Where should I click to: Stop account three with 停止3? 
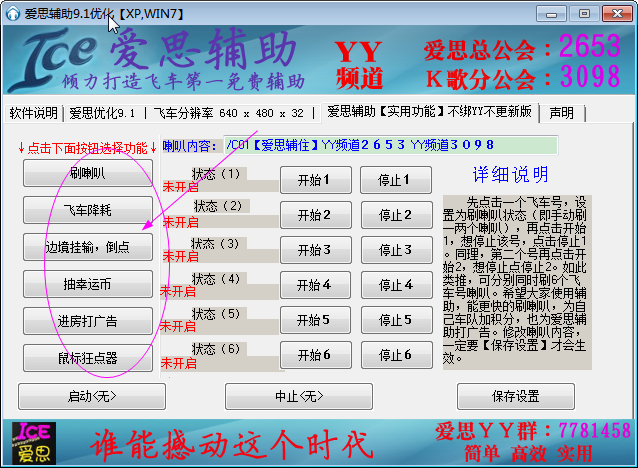(396, 250)
